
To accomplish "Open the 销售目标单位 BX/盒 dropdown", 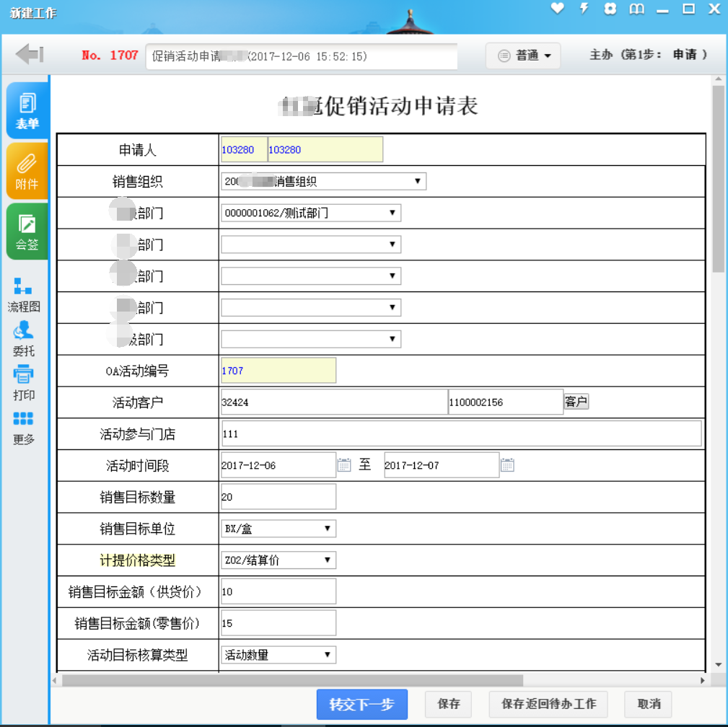I will (279, 529).
